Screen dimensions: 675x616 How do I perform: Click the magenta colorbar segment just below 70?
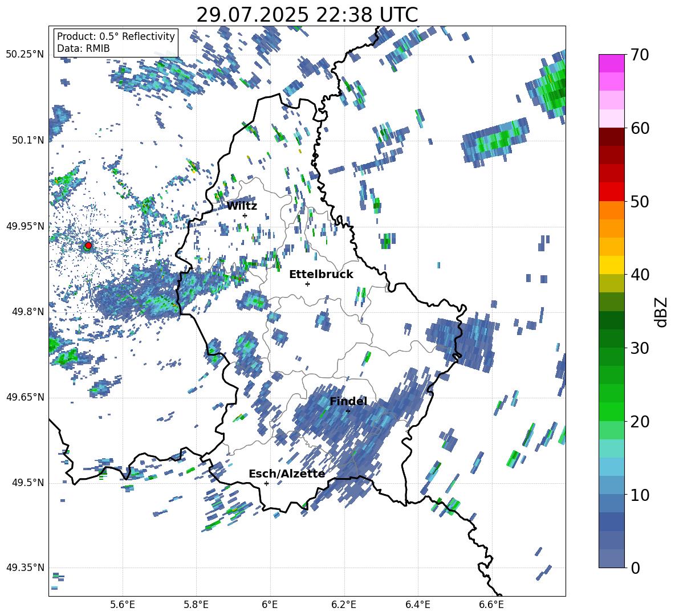tap(611, 64)
